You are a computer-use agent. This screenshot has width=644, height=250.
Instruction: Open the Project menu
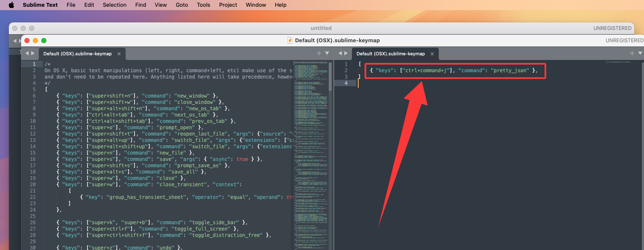click(x=228, y=5)
